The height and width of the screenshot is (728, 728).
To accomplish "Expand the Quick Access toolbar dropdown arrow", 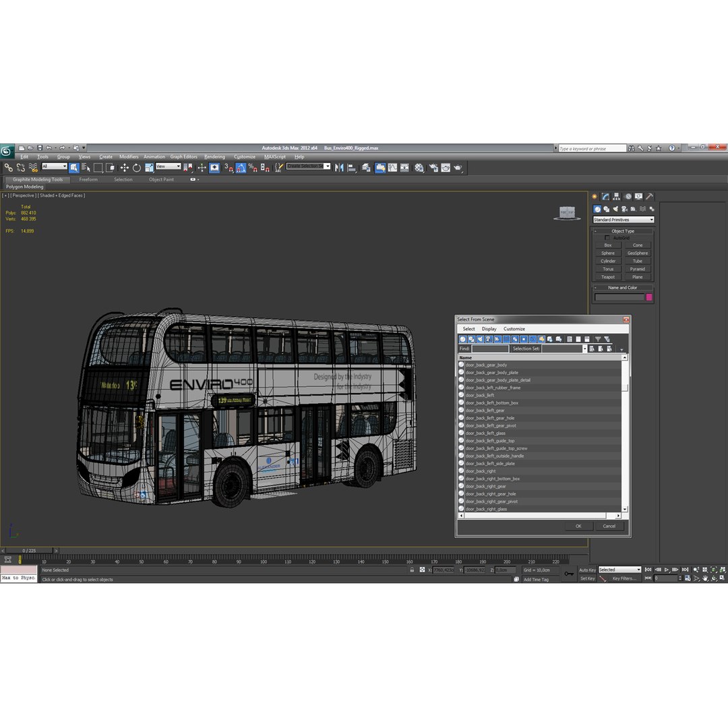I will point(84,148).
